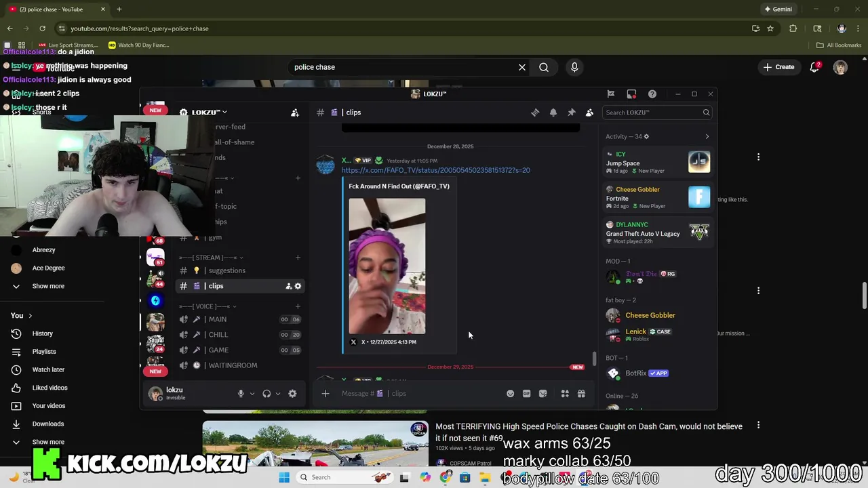The width and height of the screenshot is (868, 488).
Task: Open the Apps launcher icon in message bar
Action: pos(565,394)
